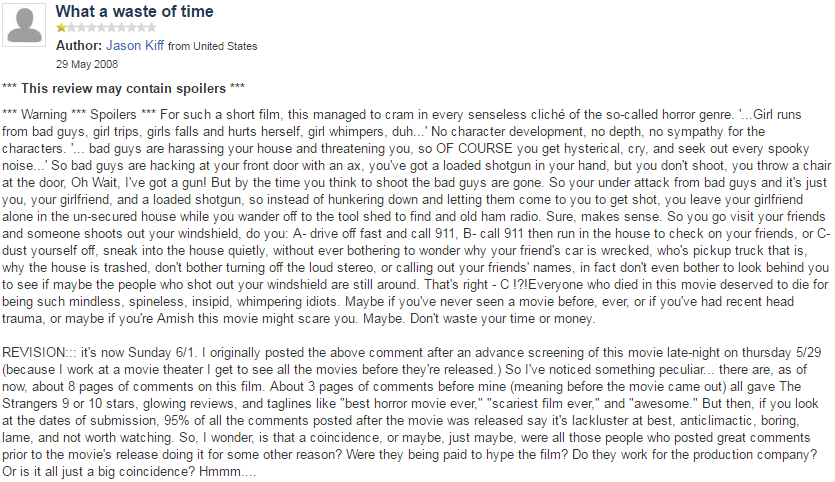Viewport: 835px width, 482px height.
Task: Select the last gray star in rating
Action: (151, 28)
